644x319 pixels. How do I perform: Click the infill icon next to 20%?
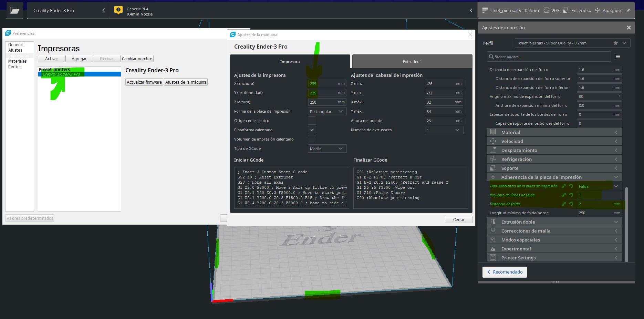coord(546,10)
